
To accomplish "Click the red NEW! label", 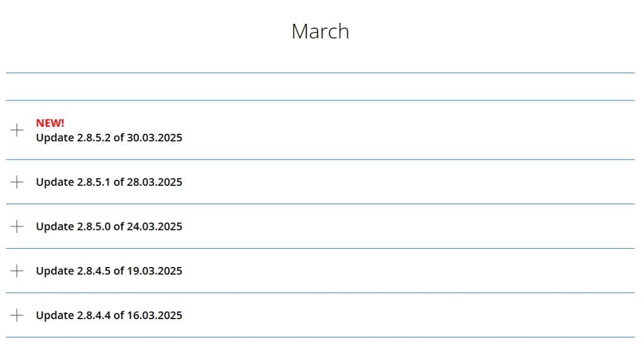I will (50, 123).
